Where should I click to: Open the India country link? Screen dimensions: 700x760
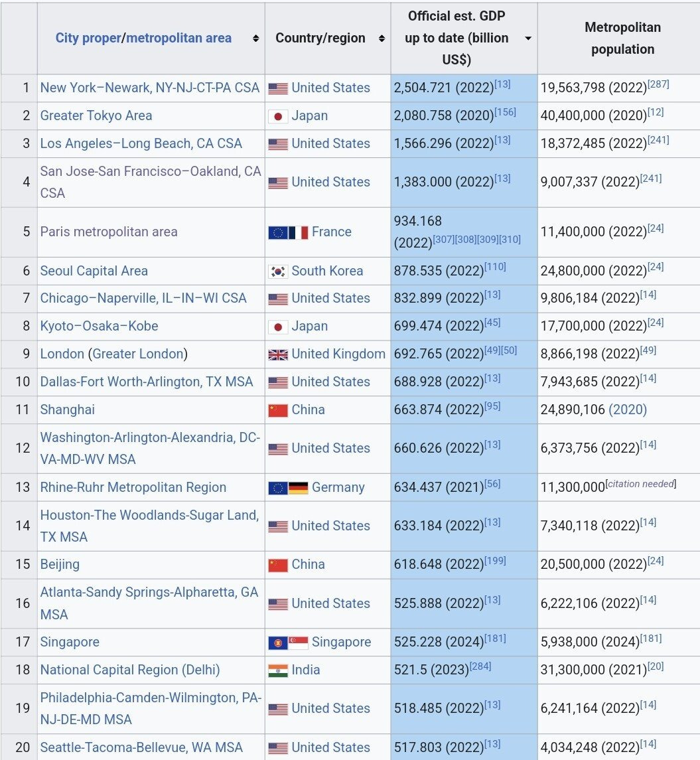(x=306, y=670)
